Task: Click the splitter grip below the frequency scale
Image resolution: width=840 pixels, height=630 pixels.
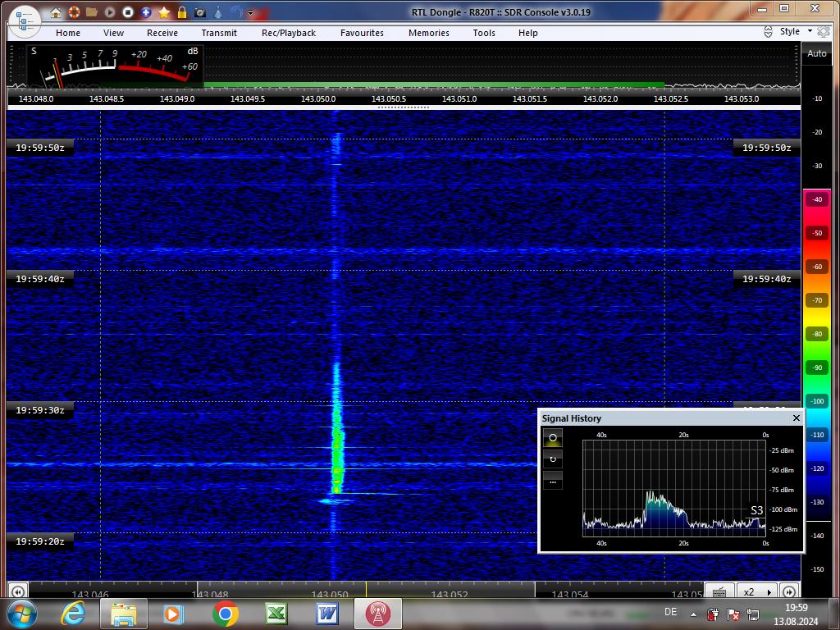Action: pyautogui.click(x=404, y=107)
